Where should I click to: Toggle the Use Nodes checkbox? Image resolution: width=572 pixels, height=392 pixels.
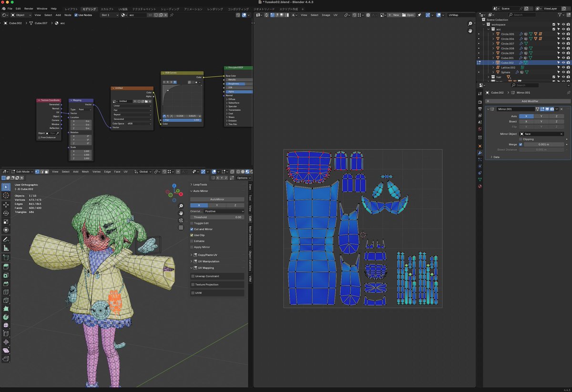(76, 15)
